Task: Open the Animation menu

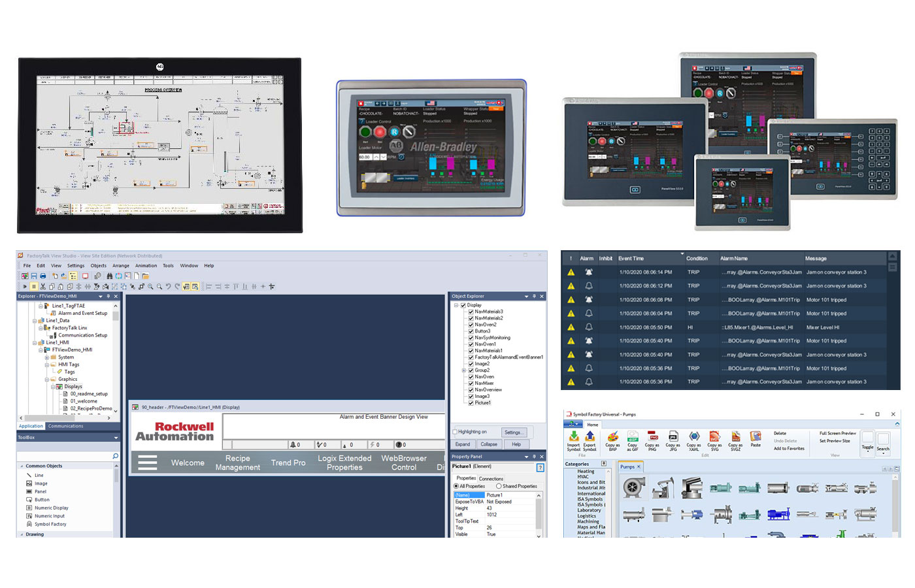Action: click(146, 266)
